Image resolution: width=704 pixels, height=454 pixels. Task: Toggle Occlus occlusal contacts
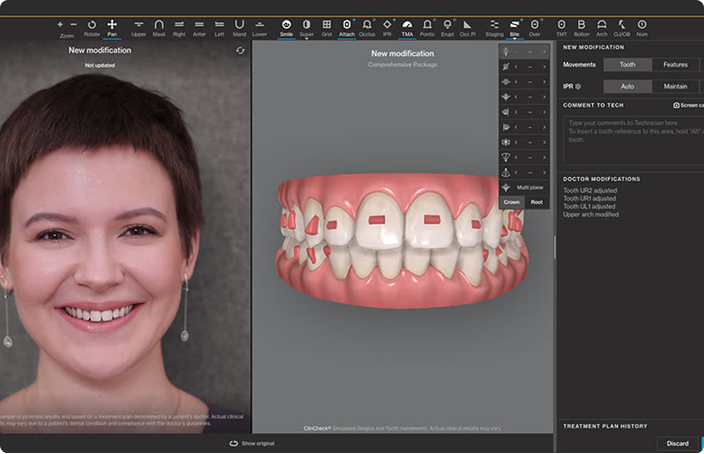tap(367, 27)
